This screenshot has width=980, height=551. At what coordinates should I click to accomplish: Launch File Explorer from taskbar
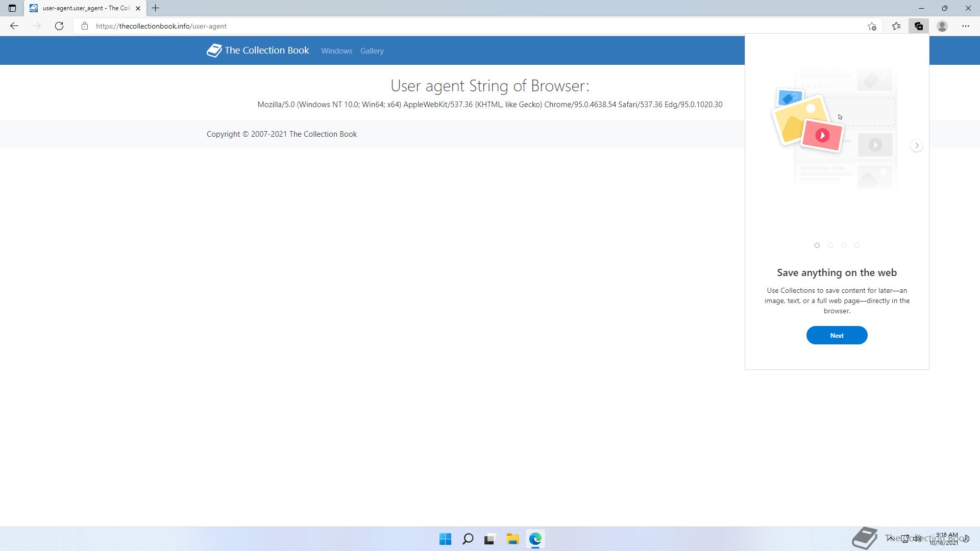click(512, 539)
